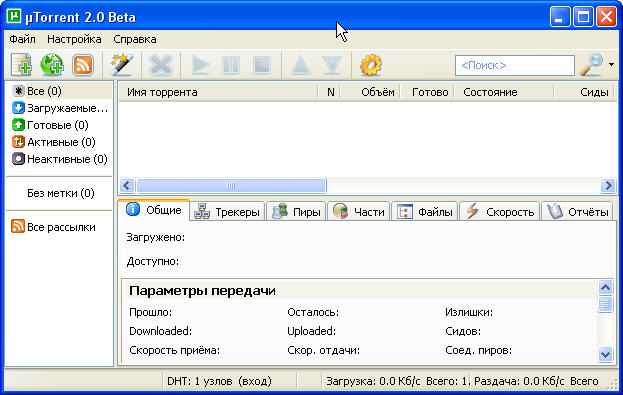Screen dimensions: 623x395
Task: Click the Move Up Queue arrow icon
Action: [301, 65]
